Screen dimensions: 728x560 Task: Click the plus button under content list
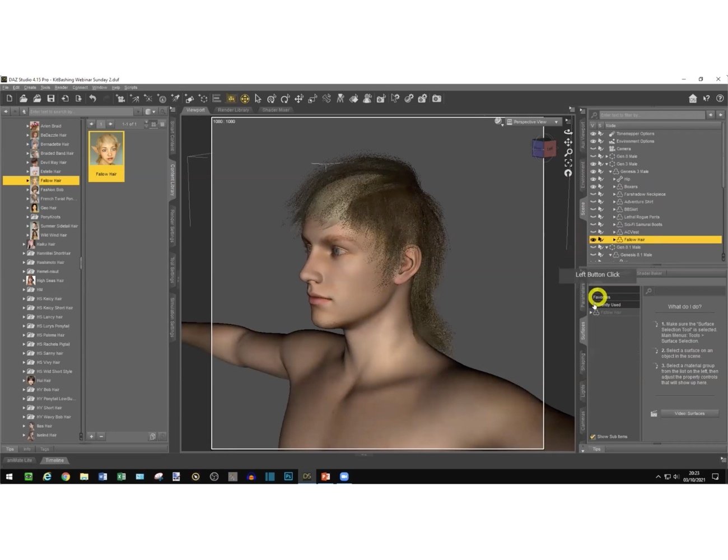91,436
